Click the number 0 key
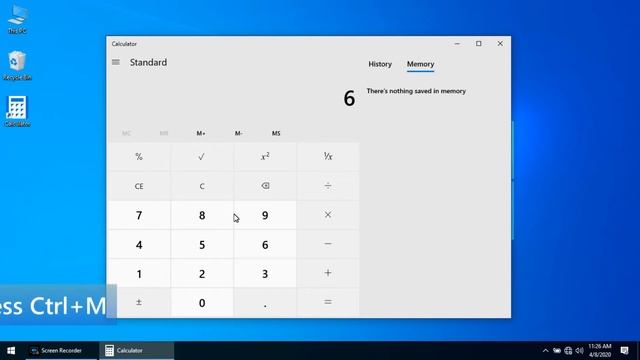640x360 pixels. tap(202, 302)
